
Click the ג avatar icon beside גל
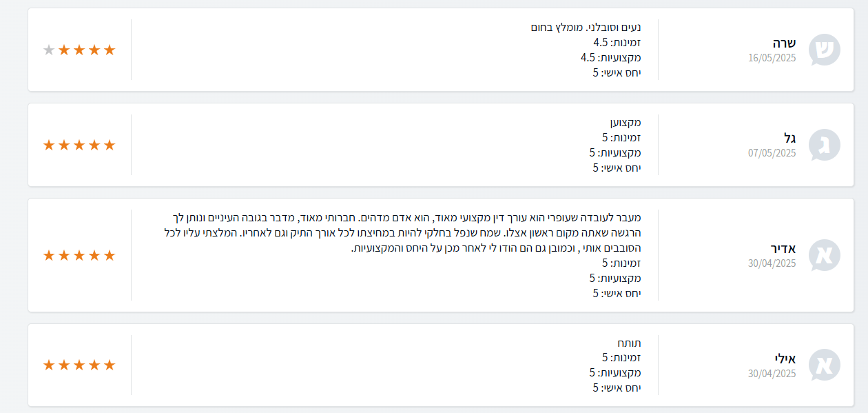click(824, 145)
